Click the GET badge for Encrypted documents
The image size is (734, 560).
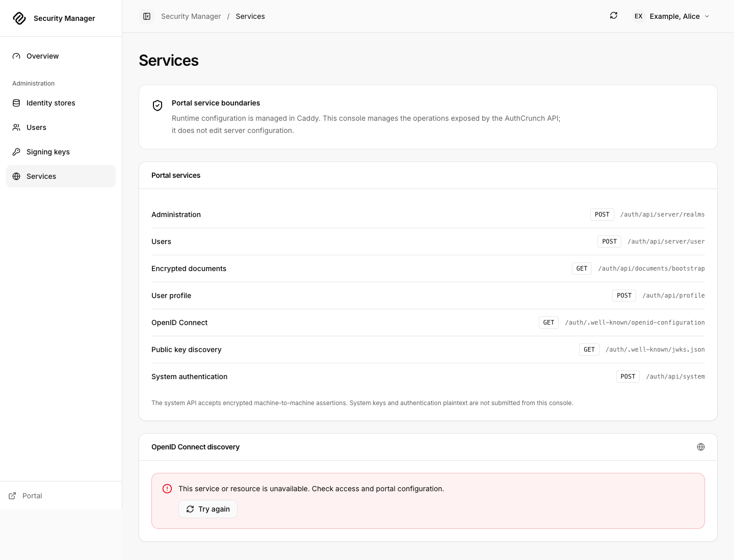[x=582, y=269]
